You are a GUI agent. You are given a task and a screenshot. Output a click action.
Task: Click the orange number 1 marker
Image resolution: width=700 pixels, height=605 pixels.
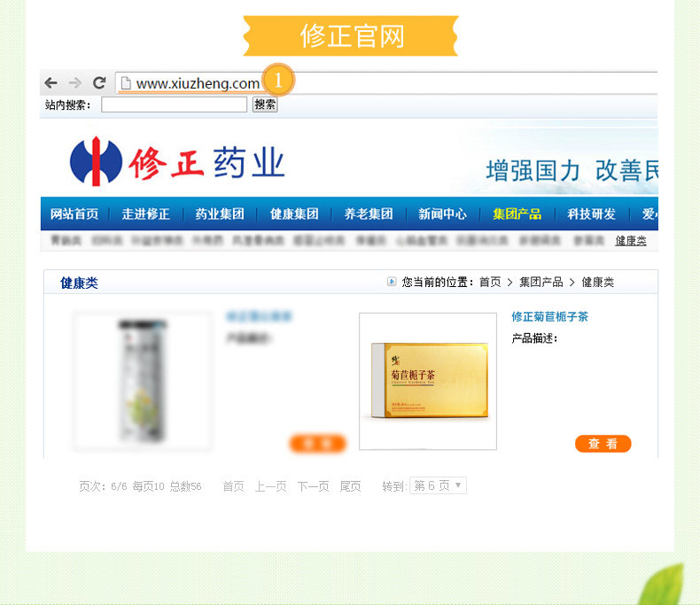coord(278,80)
